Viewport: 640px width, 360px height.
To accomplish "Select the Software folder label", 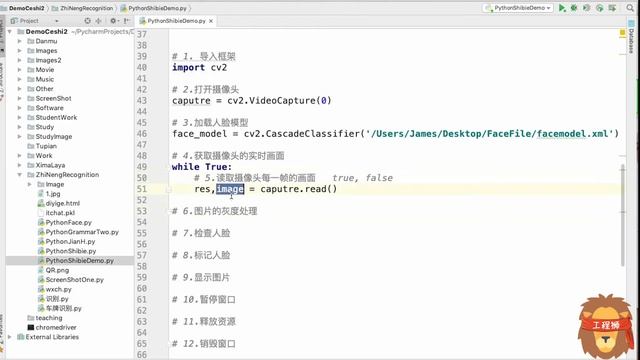I will 49,108.
